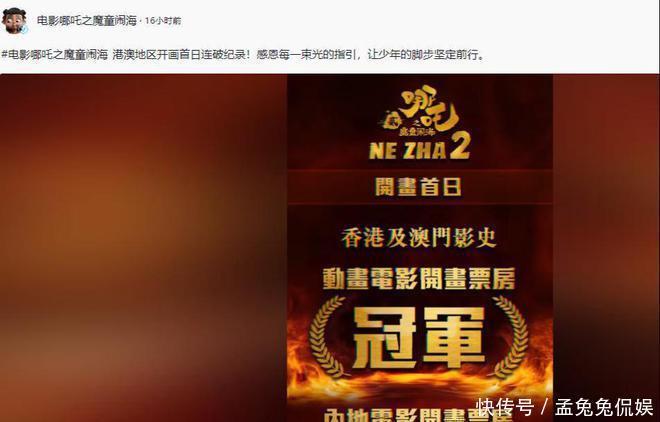Open the poster's profile avatar

[x=14, y=20]
